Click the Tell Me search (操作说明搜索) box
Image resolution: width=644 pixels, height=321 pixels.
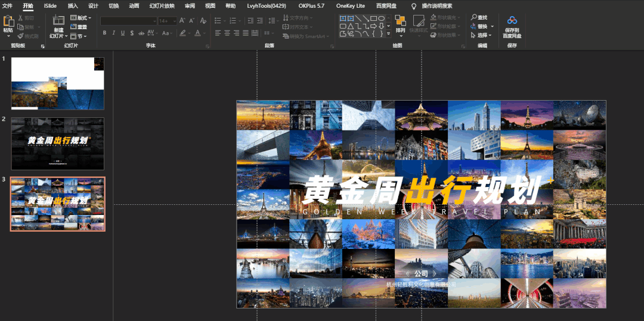point(437,6)
